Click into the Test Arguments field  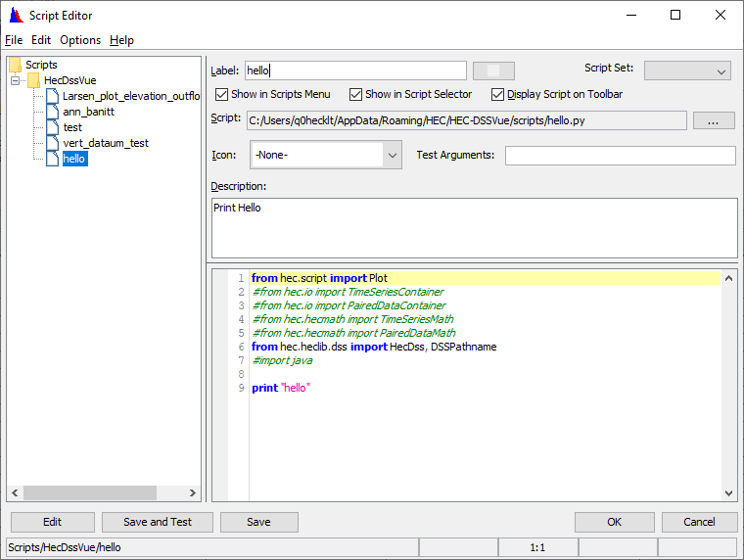[620, 156]
